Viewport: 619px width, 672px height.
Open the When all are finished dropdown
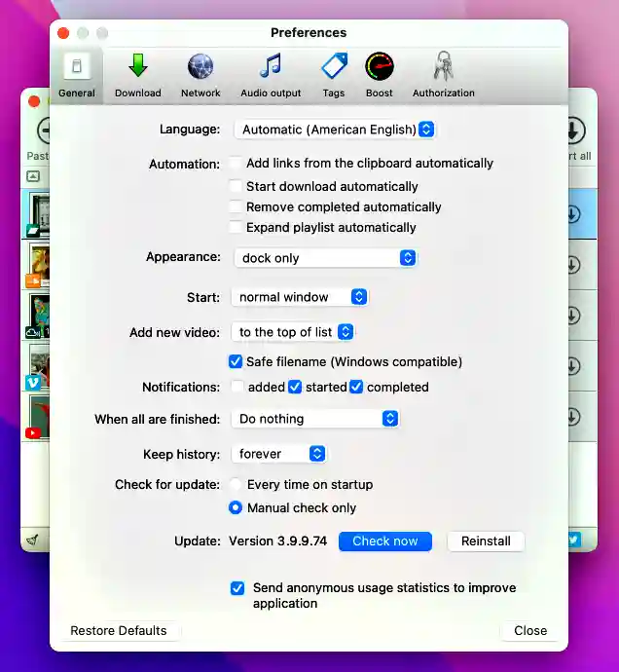(x=315, y=419)
